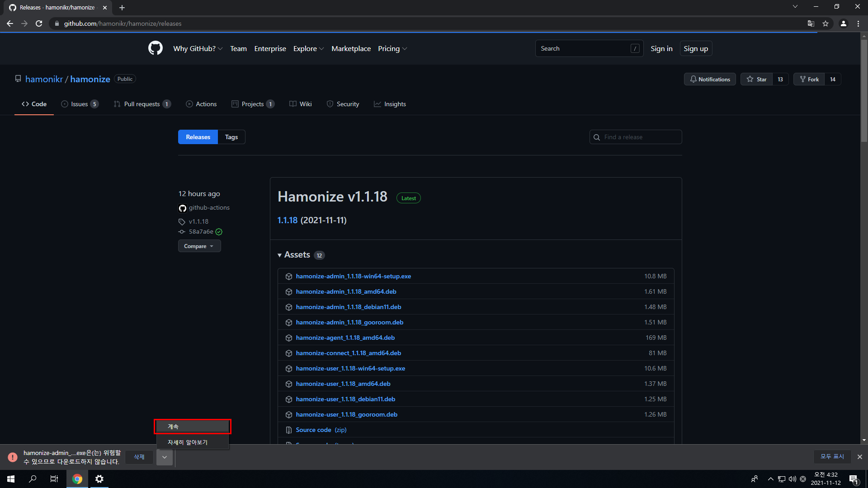Go back using browser back arrow
The height and width of the screenshot is (488, 868).
(x=10, y=23)
